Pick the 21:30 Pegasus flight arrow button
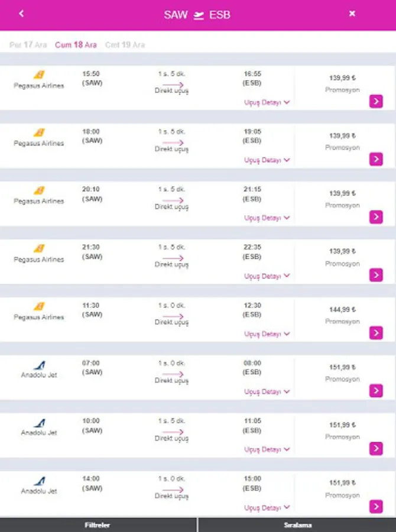This screenshot has width=396, height=532. click(x=376, y=275)
